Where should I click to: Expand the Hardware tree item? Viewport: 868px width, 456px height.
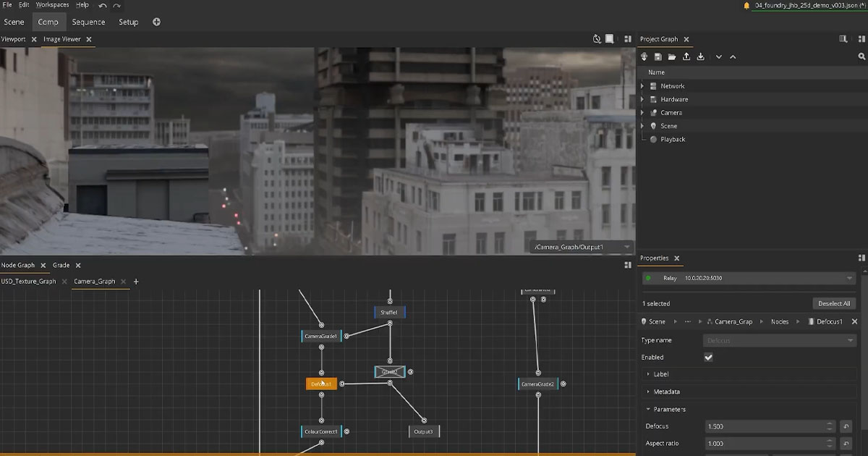pos(642,99)
